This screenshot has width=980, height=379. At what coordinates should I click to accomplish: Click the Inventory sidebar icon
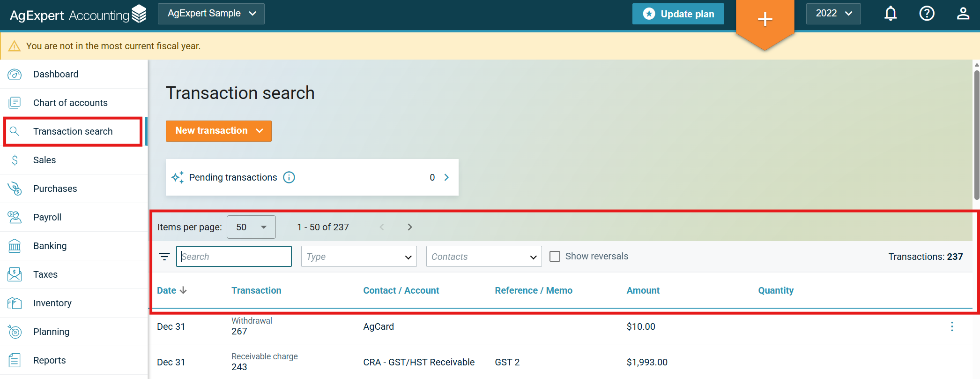[x=15, y=303]
